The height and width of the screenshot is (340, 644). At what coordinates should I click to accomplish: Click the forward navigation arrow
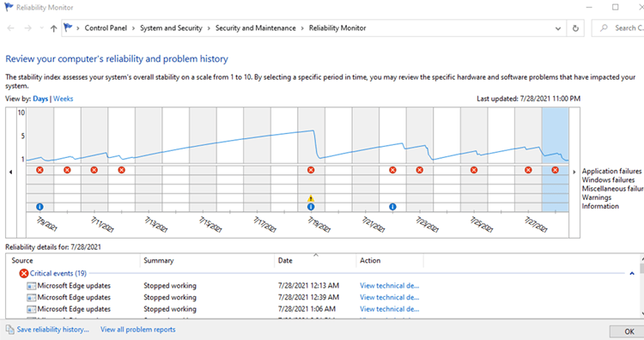(x=28, y=28)
